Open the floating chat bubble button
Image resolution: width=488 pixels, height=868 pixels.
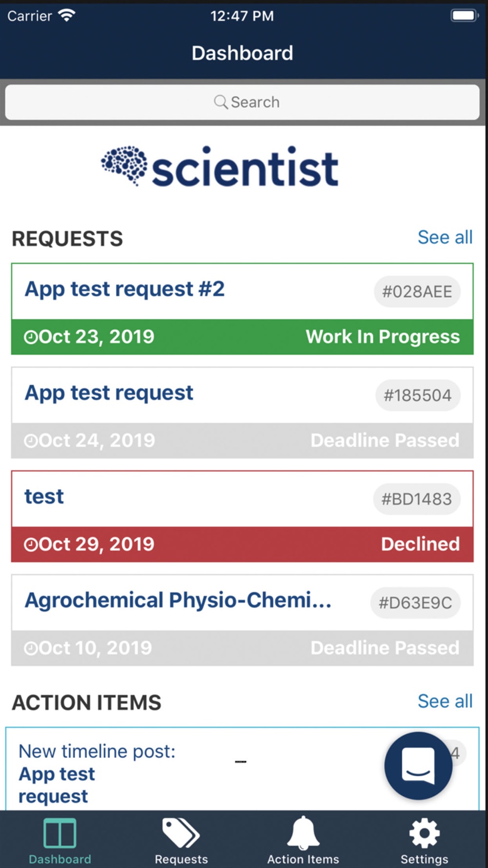tap(418, 765)
